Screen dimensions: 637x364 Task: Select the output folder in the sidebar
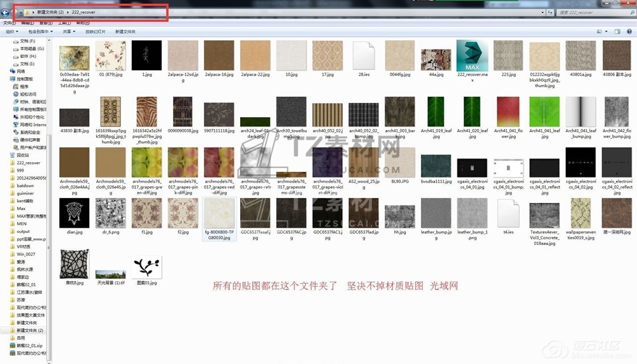(x=20, y=231)
